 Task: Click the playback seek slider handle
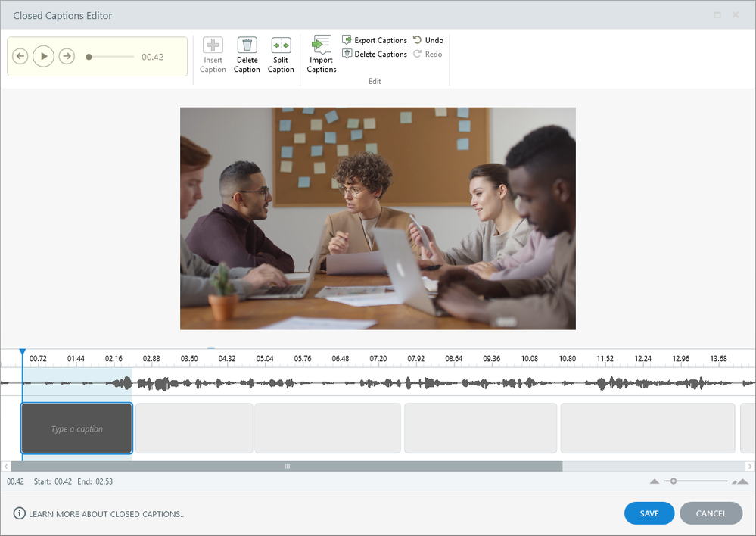pos(89,57)
